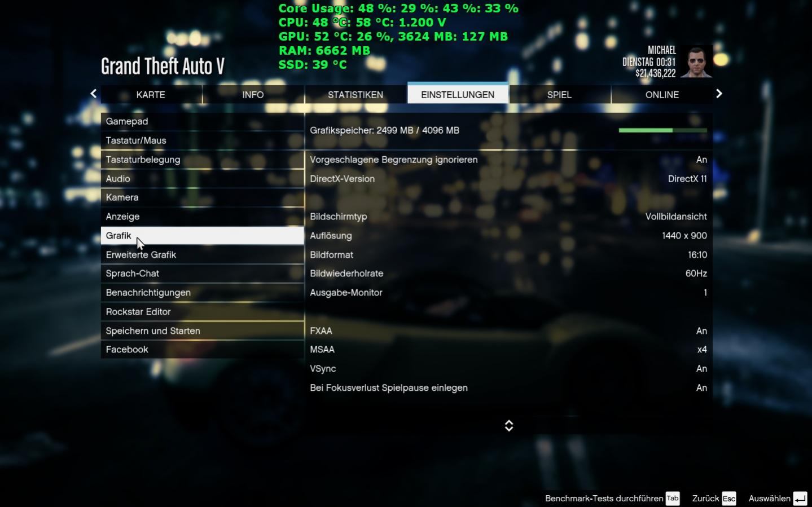Image resolution: width=812 pixels, height=507 pixels.
Task: Click the MICHAEL character name
Action: coord(661,50)
